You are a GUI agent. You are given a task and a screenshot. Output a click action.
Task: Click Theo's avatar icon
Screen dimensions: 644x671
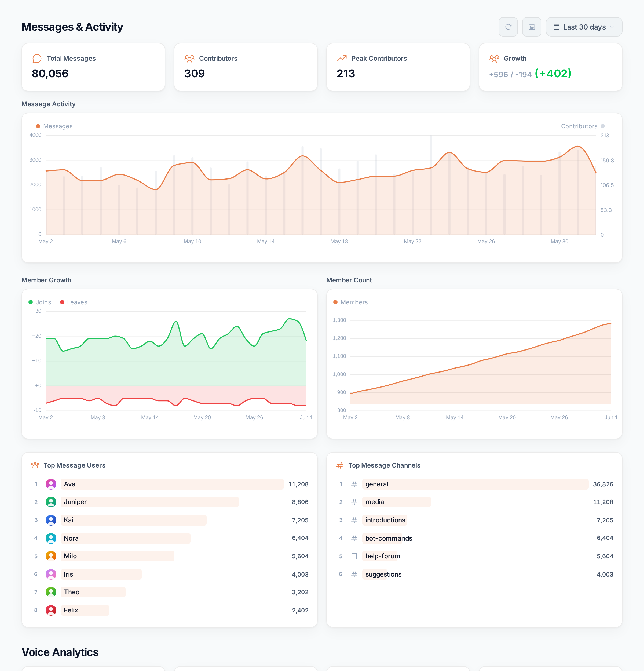point(51,592)
